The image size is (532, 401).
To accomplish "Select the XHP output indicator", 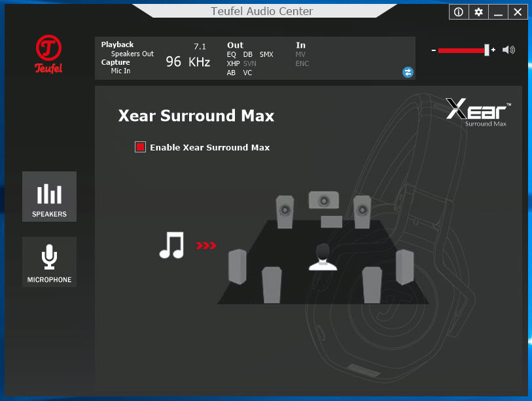I will [x=233, y=63].
